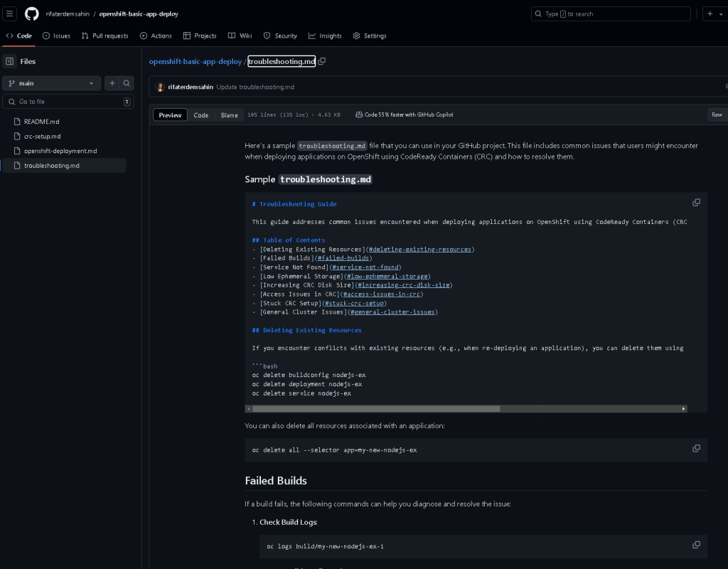
Task: Click the #increasing-crc-disk-size anchor text
Action: pos(404,285)
